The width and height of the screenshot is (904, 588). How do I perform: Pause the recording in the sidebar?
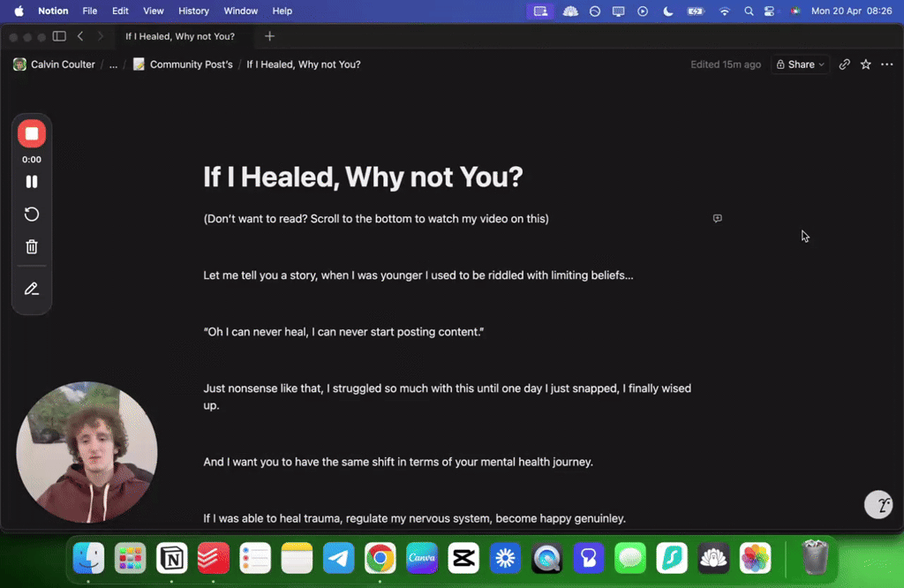(31, 181)
